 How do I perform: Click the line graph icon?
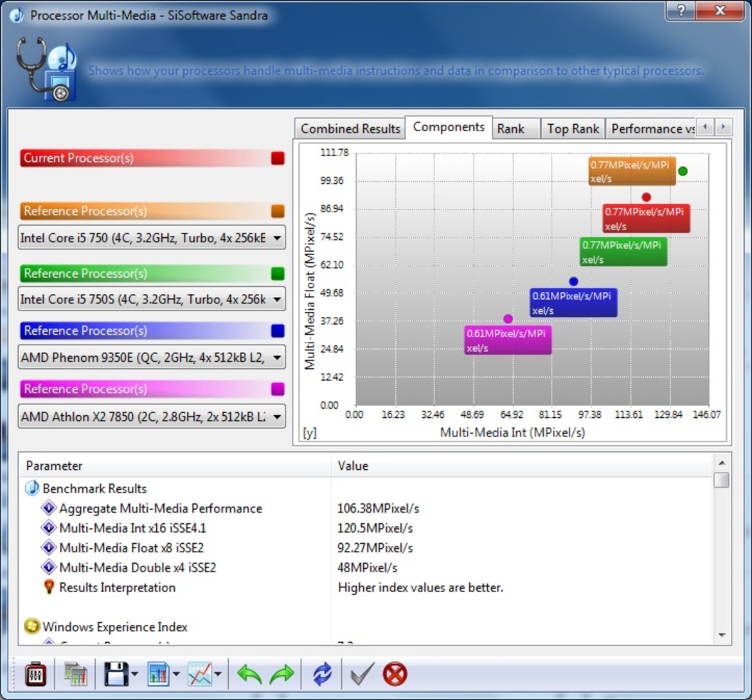[200, 674]
